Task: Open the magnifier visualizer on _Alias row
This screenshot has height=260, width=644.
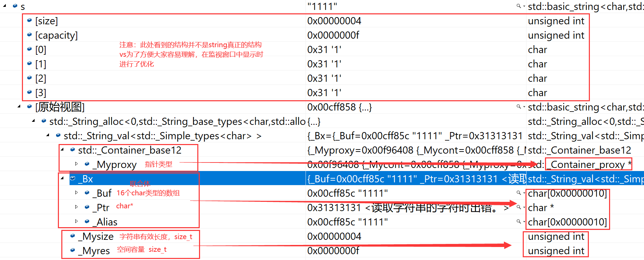Action: click(519, 221)
